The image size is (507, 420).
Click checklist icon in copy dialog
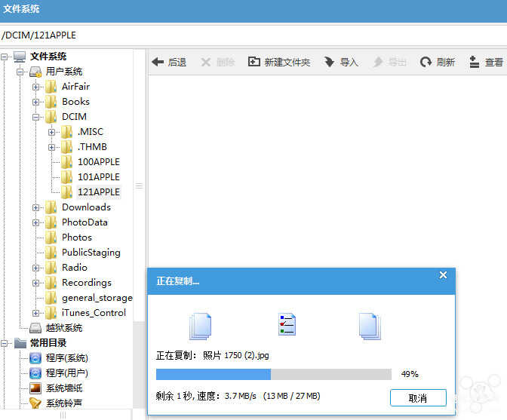pos(287,325)
